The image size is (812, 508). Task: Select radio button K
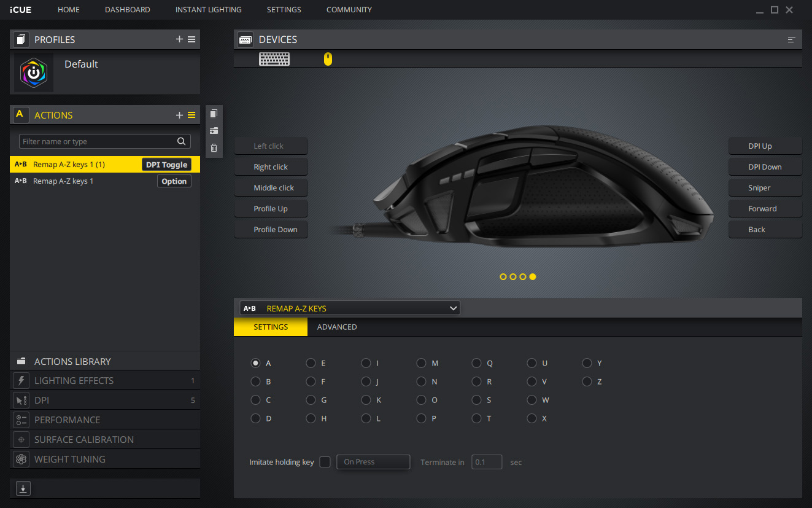(x=366, y=400)
